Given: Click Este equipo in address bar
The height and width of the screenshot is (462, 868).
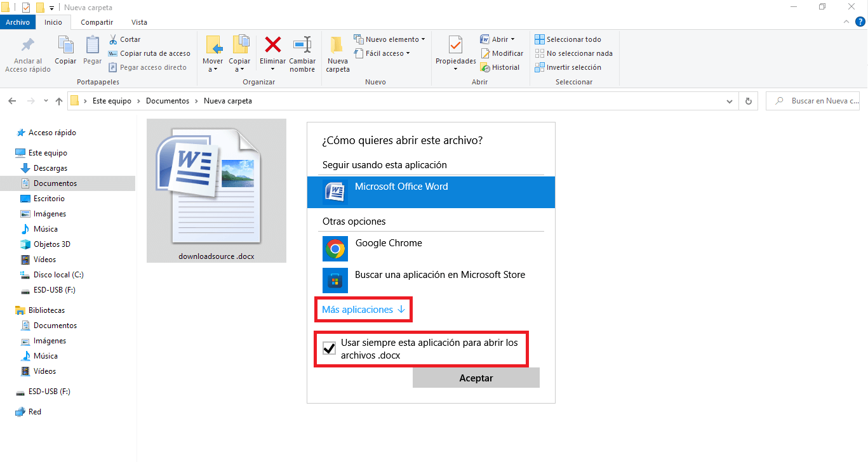Looking at the screenshot, I should [x=112, y=101].
